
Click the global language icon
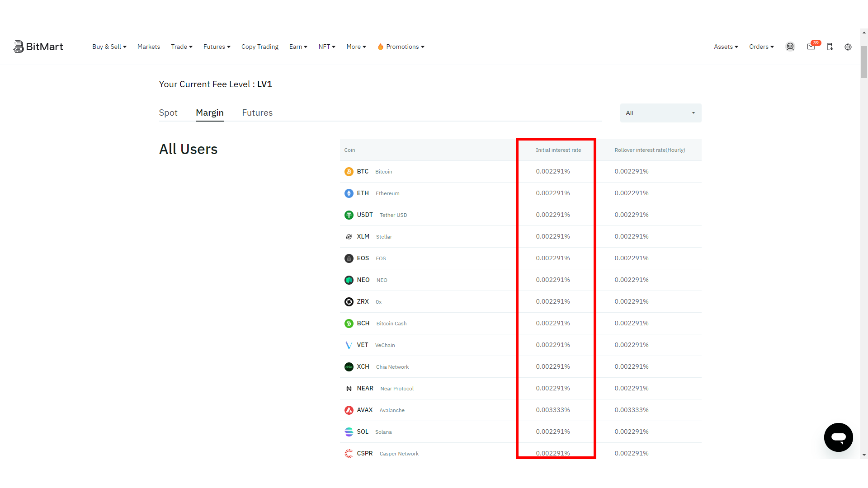point(848,47)
